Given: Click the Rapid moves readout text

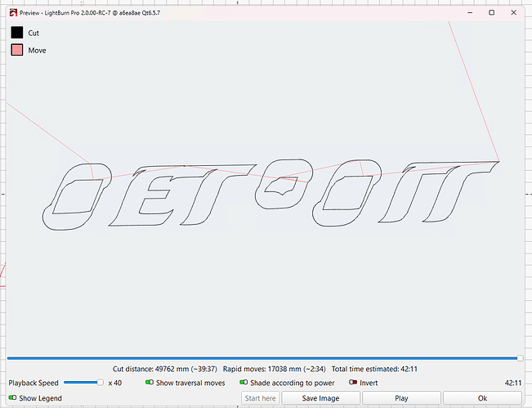Looking at the screenshot, I should click(x=274, y=369).
